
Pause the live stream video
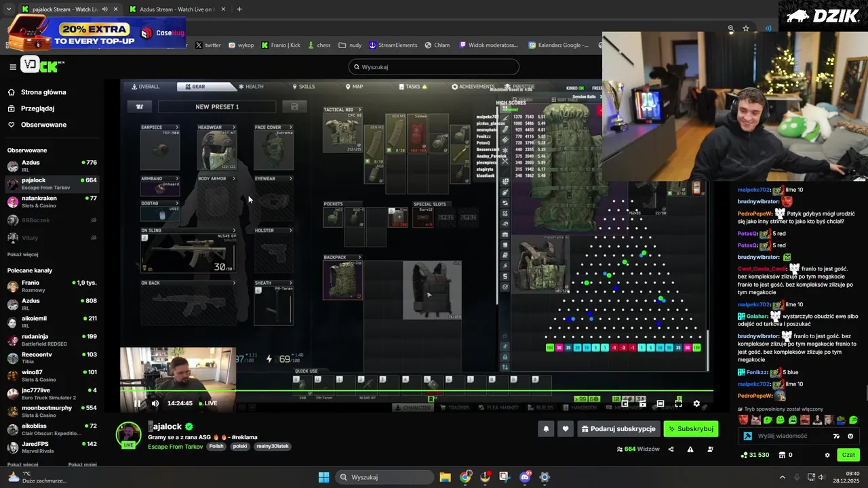[x=137, y=403]
